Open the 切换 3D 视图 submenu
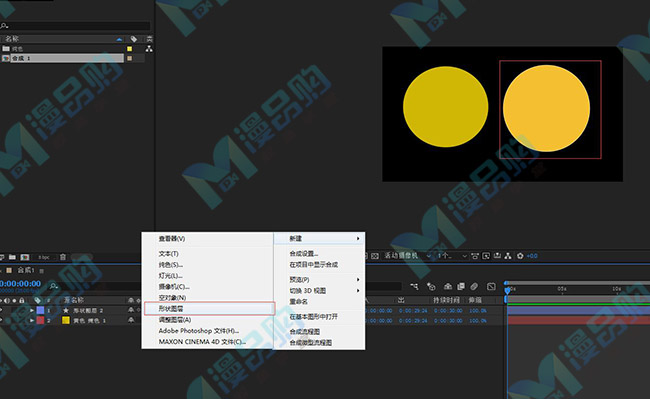 coord(319,290)
